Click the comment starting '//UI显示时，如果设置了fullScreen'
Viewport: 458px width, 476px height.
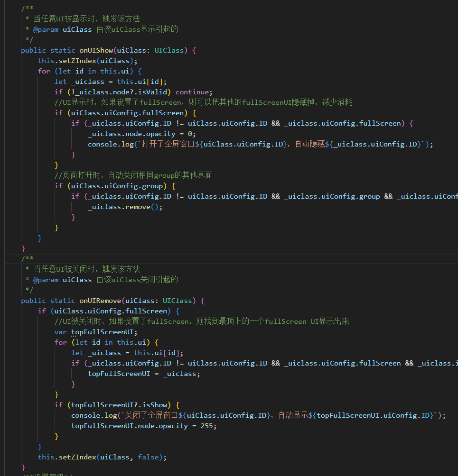point(203,102)
